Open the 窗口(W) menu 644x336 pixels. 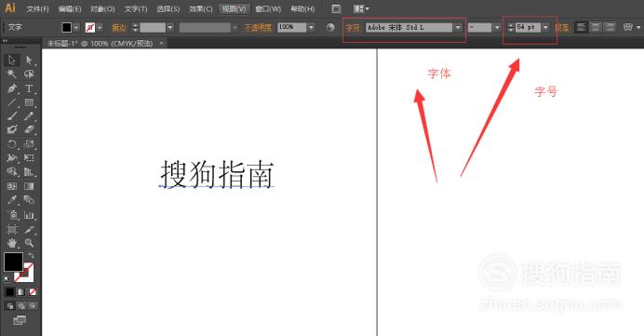pos(268,8)
